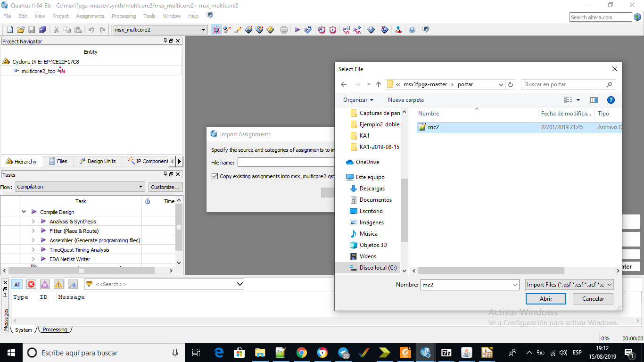Toggle the preview pane icon in dialog

point(594,100)
